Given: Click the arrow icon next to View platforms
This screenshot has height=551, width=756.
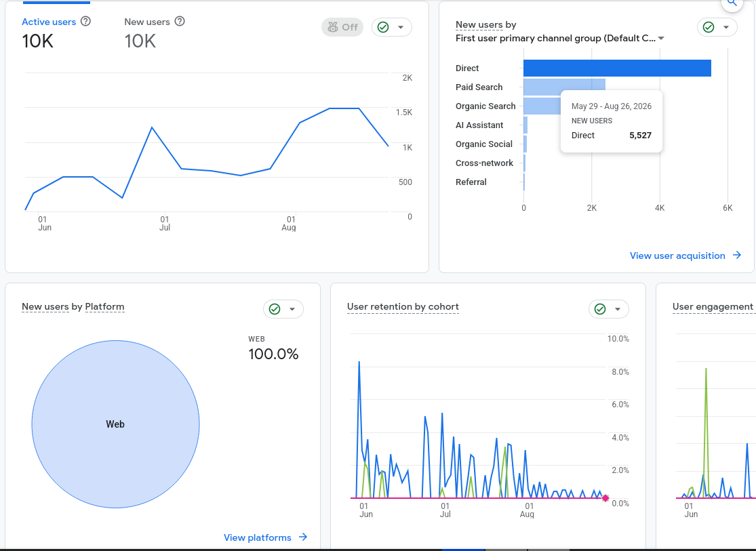Looking at the screenshot, I should tap(303, 537).
